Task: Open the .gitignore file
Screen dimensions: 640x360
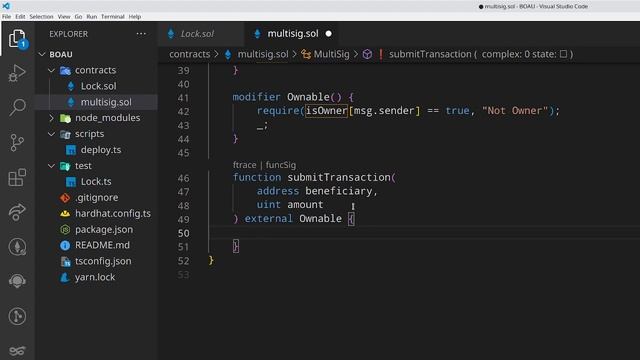Action: coord(97,198)
